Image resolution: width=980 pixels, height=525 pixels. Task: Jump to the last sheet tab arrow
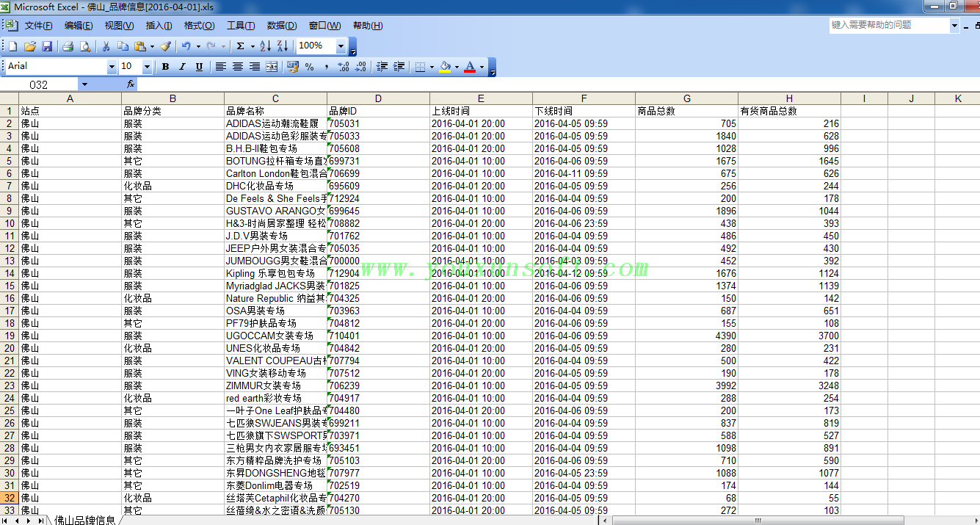coord(40,520)
